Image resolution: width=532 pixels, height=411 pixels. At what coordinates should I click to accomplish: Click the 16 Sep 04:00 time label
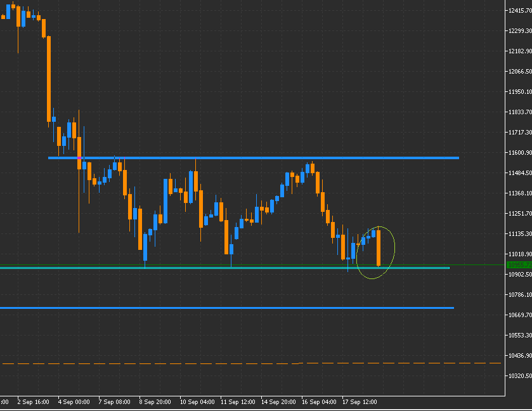[319, 402]
